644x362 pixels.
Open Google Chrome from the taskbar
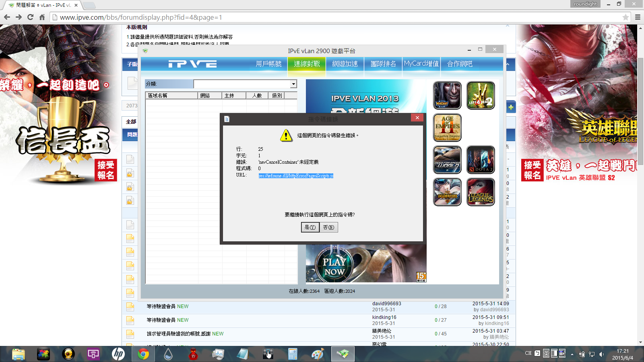143,354
